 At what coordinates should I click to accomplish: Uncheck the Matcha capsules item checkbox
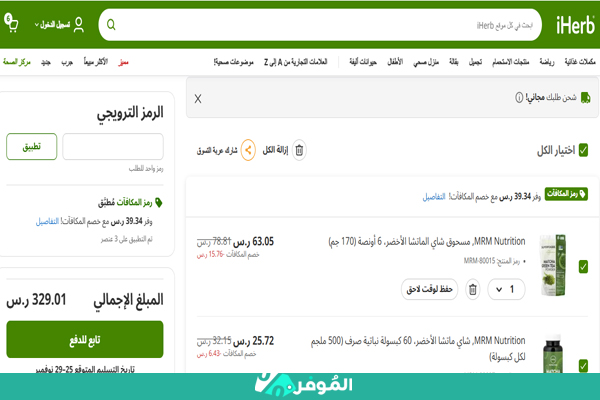click(x=583, y=366)
